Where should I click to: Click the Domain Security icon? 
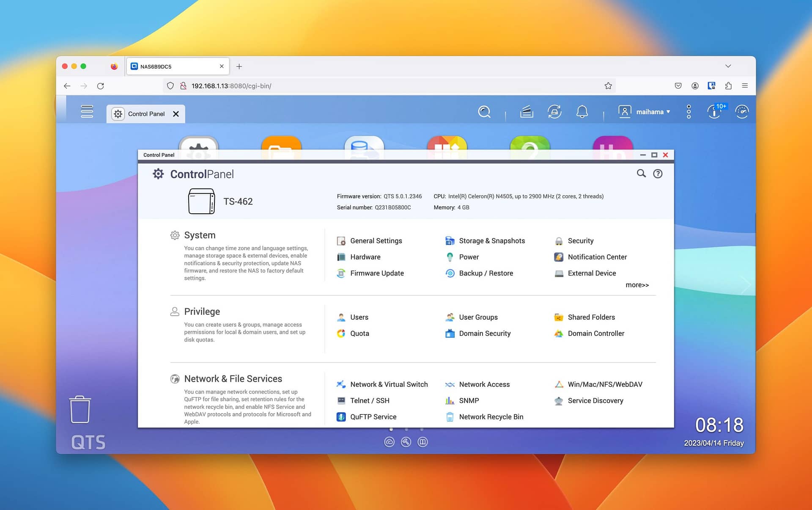coord(450,334)
